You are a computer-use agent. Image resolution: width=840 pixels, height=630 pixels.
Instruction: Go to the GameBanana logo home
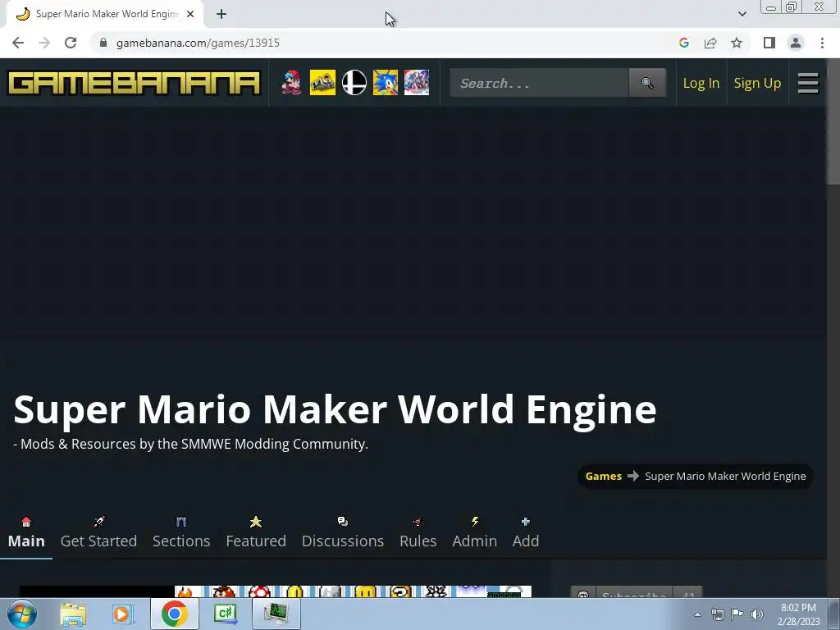click(134, 83)
